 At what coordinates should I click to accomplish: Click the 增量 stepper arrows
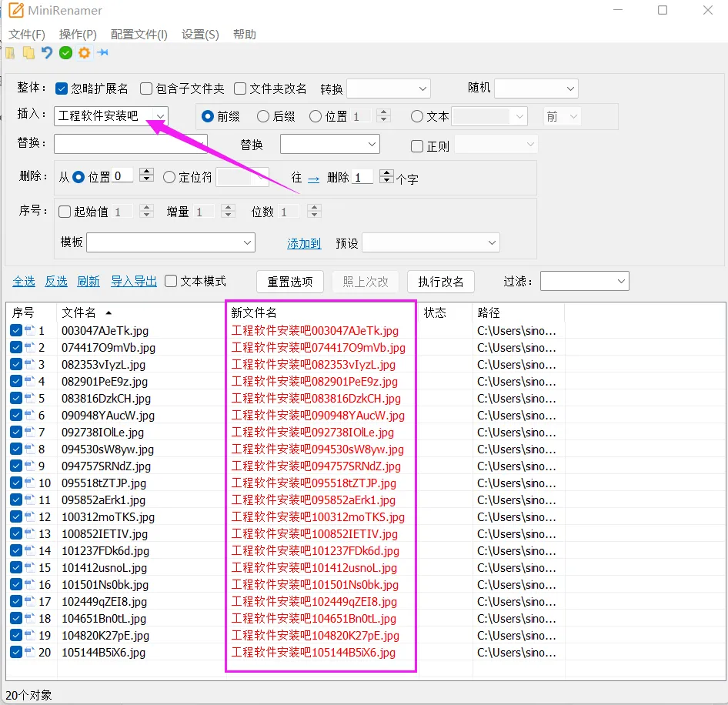(228, 212)
